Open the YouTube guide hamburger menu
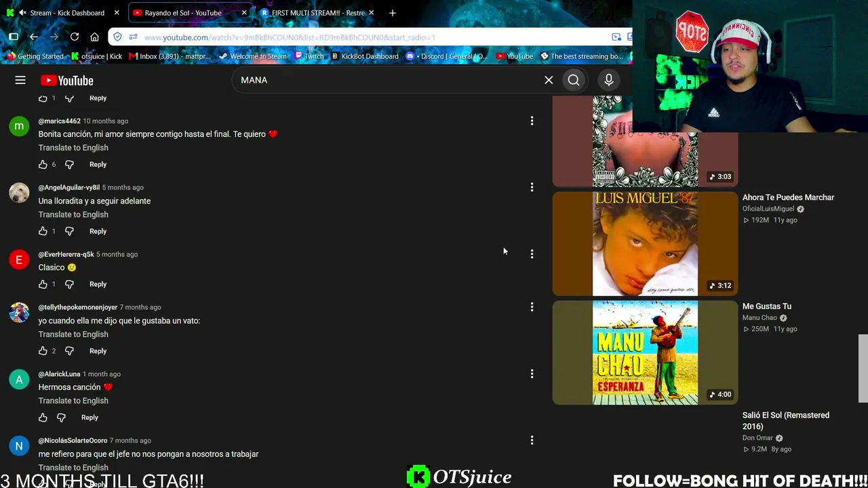This screenshot has height=488, width=868. point(20,81)
